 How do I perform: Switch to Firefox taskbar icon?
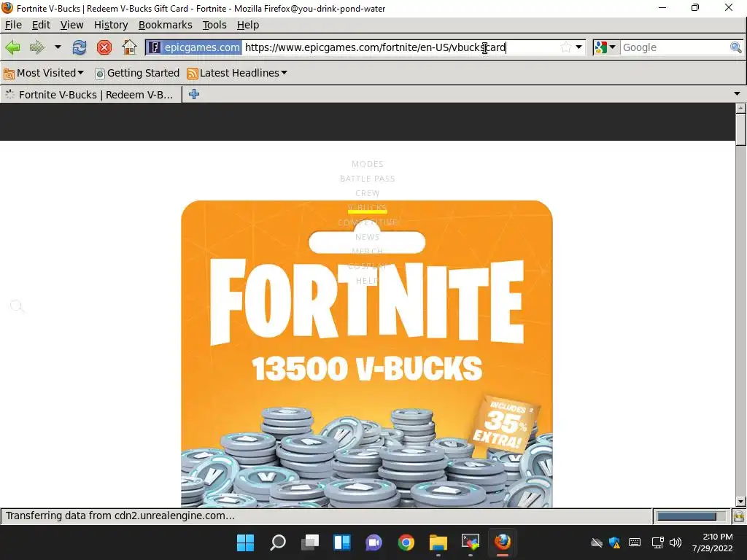click(503, 542)
